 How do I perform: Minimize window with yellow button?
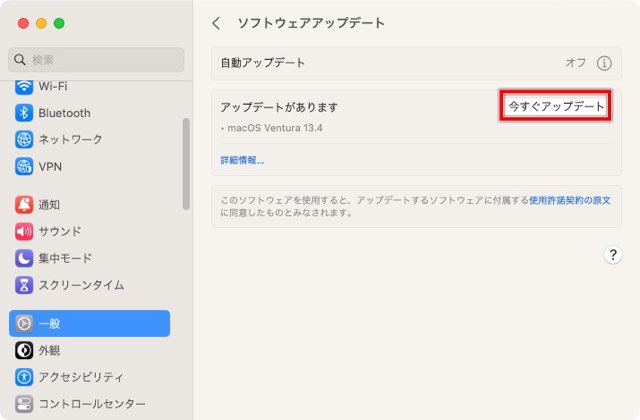point(41,23)
